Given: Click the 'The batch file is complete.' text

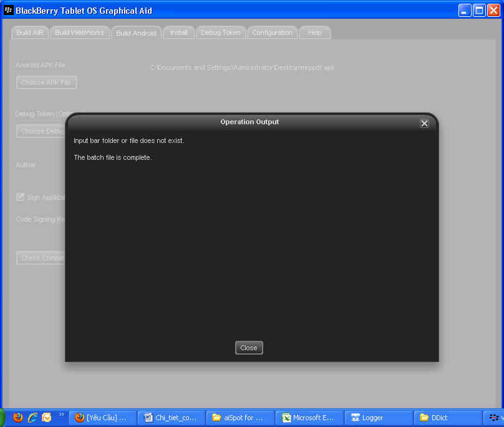Looking at the screenshot, I should (113, 157).
